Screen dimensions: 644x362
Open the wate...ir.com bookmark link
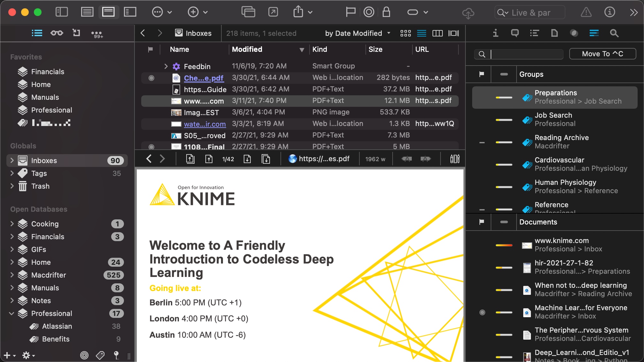click(x=205, y=124)
